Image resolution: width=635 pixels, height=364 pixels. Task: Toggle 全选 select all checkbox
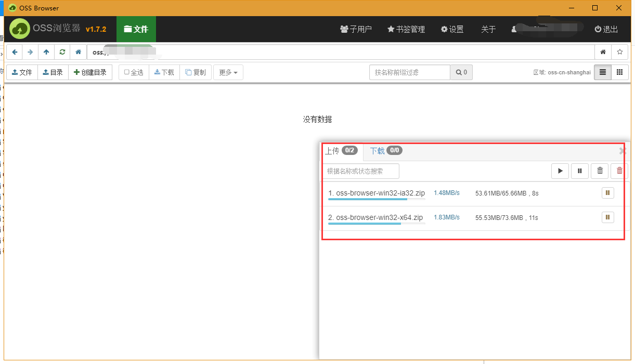(x=134, y=72)
